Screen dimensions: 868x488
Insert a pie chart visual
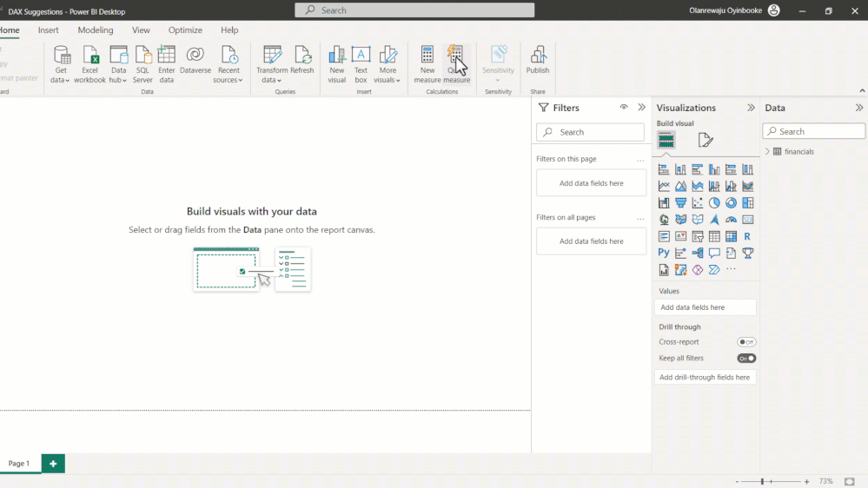(x=714, y=202)
